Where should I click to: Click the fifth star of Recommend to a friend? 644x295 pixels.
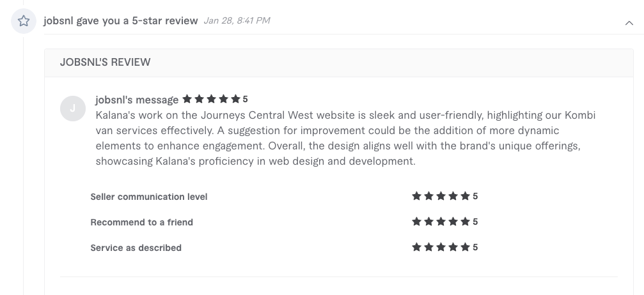465,222
